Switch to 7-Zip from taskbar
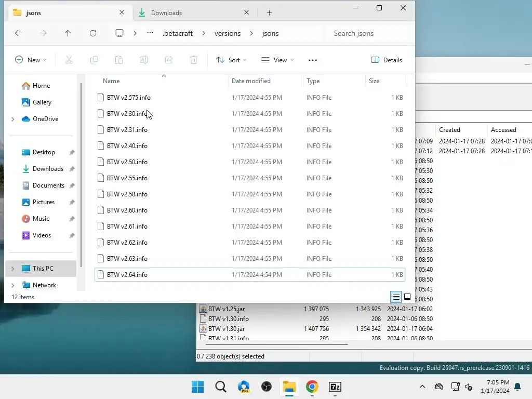 [335, 387]
